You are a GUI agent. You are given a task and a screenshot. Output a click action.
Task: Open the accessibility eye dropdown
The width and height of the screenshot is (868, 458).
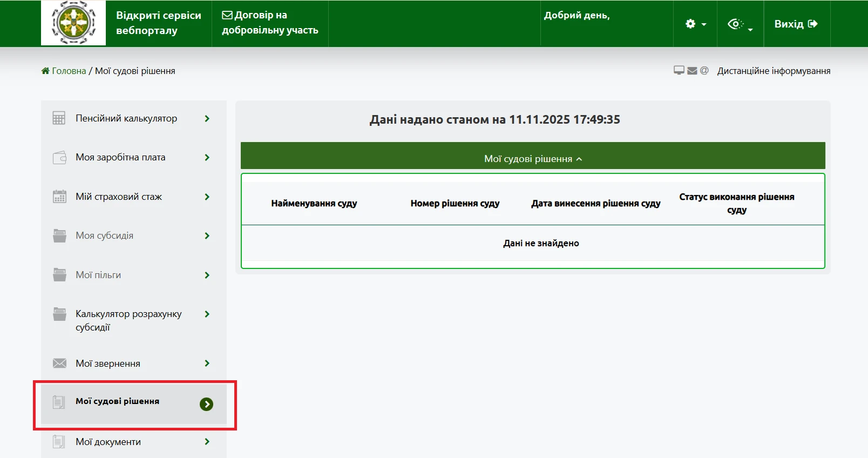(740, 24)
